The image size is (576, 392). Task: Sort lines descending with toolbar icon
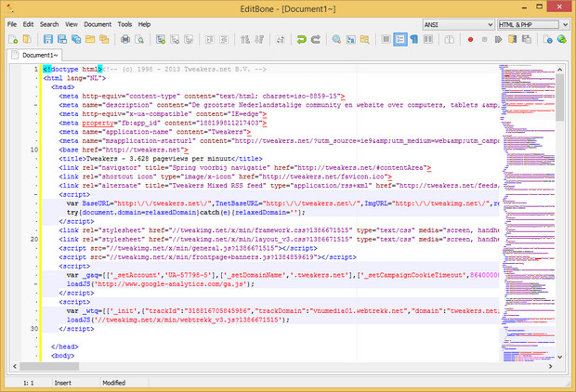point(259,39)
